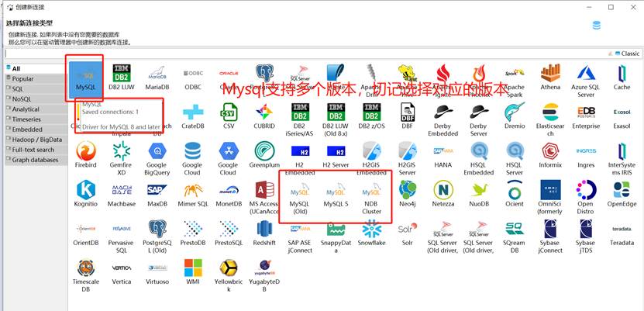
Task: Select the ODBC connection type
Action: [193, 78]
